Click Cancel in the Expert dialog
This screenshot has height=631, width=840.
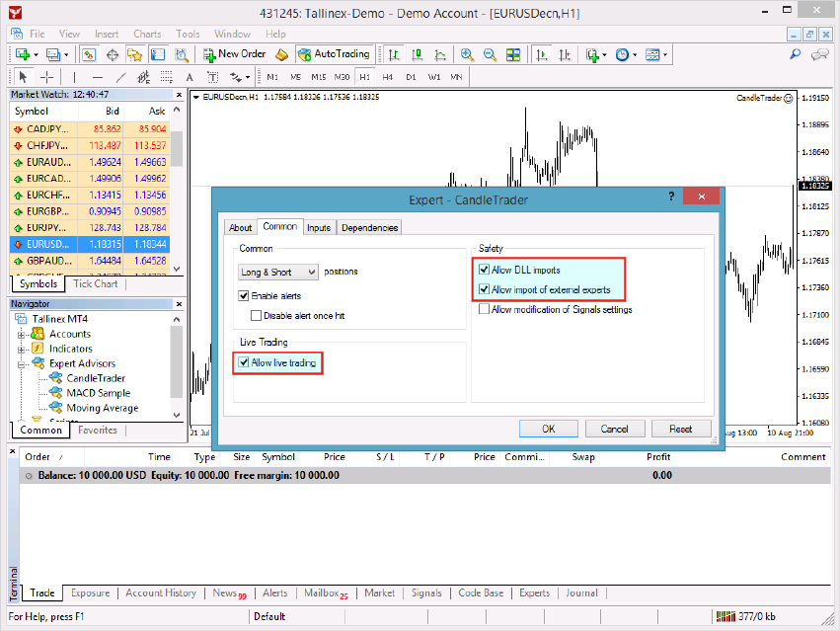(615, 429)
